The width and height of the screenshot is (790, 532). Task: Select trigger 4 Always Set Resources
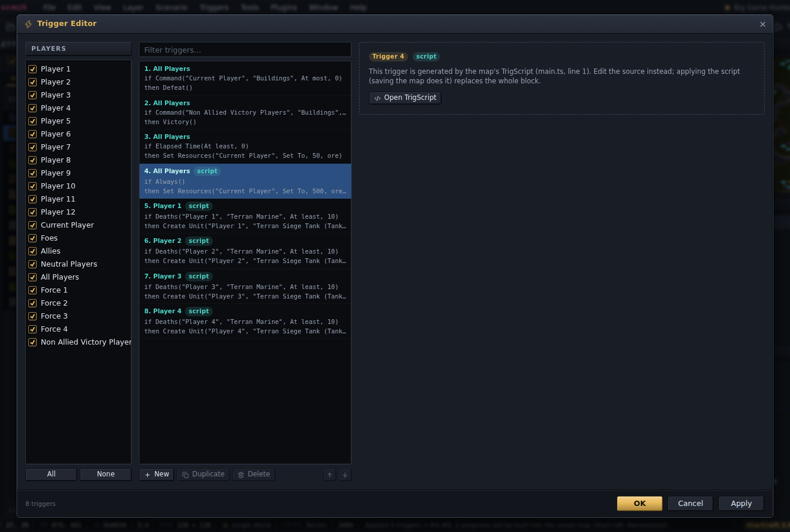[x=245, y=181]
